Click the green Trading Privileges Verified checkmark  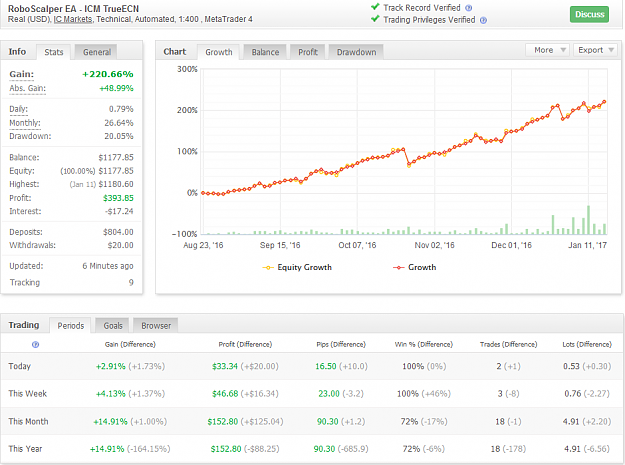375,19
